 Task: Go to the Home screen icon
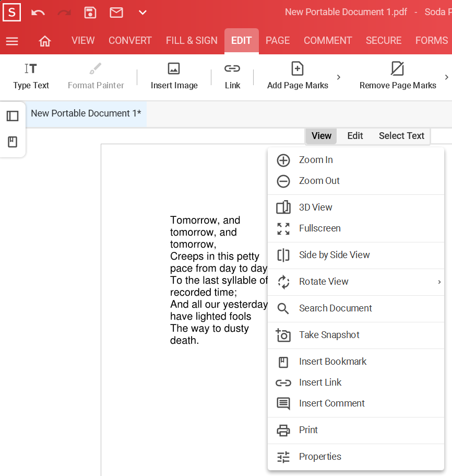tap(45, 41)
